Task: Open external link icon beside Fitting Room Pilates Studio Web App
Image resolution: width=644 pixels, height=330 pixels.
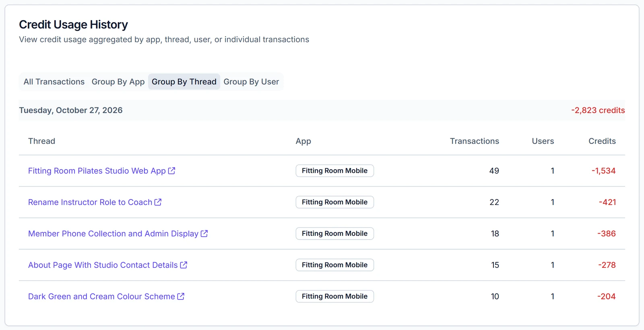Action: (171, 171)
